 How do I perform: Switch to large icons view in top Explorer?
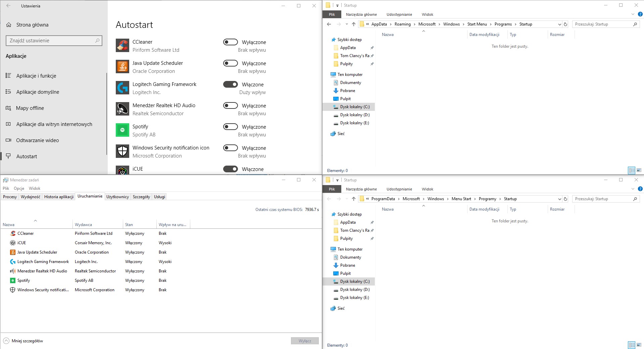click(x=639, y=170)
